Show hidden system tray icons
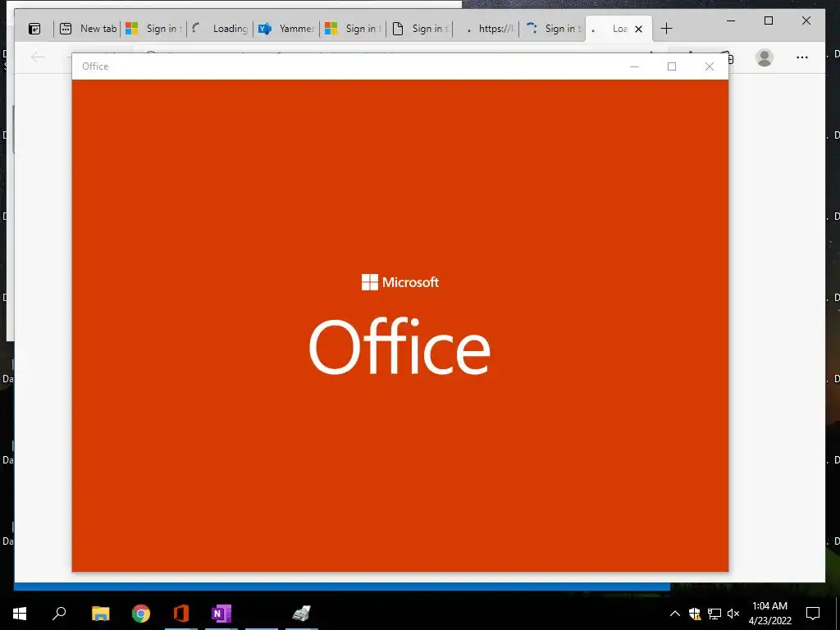 [675, 614]
